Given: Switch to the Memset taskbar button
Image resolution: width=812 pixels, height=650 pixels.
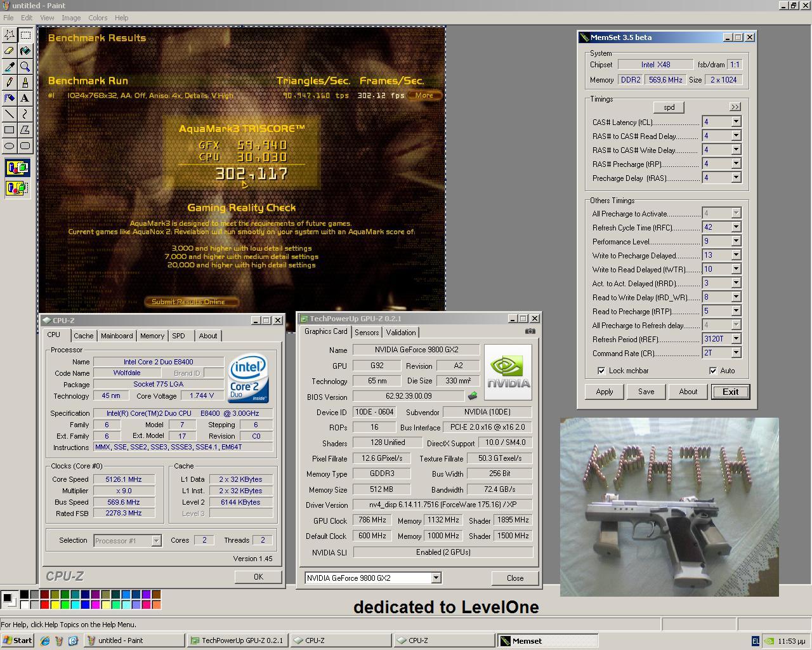Looking at the screenshot, I should 547,640.
